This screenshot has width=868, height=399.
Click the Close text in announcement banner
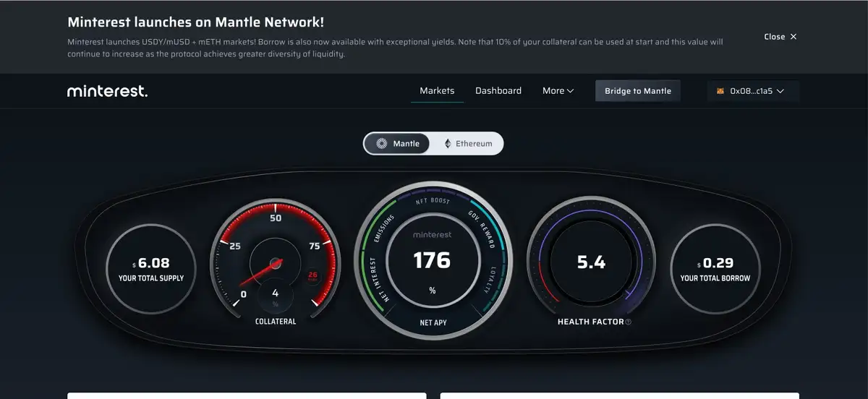774,36
